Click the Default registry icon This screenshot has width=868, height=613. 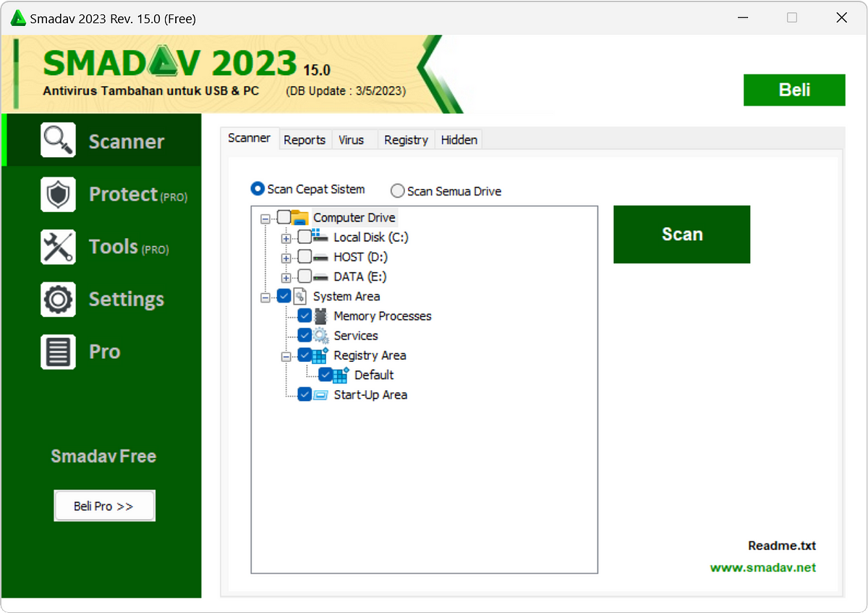[341, 374]
